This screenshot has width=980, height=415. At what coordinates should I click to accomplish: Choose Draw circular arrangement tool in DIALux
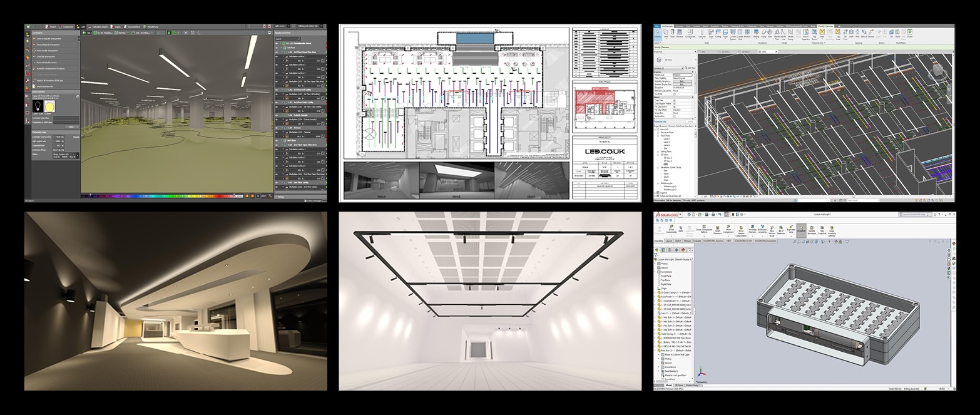tap(46, 51)
